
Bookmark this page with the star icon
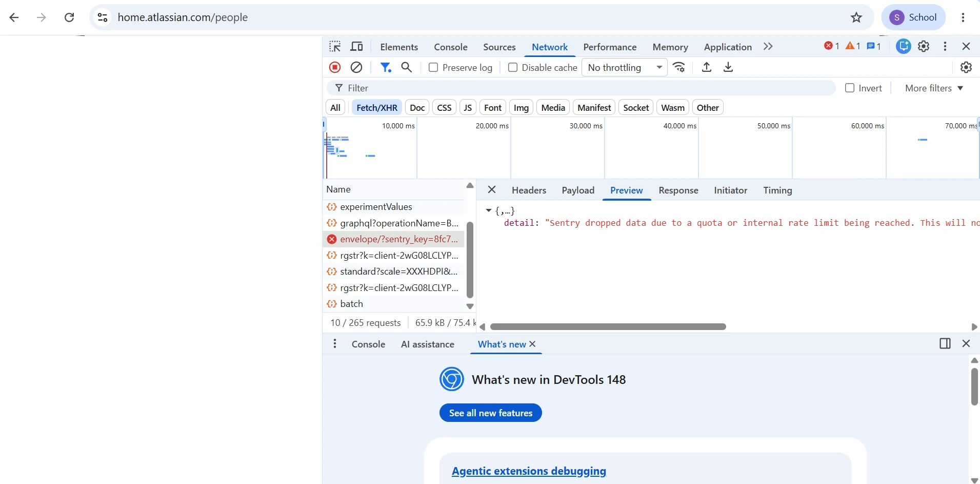pyautogui.click(x=856, y=17)
